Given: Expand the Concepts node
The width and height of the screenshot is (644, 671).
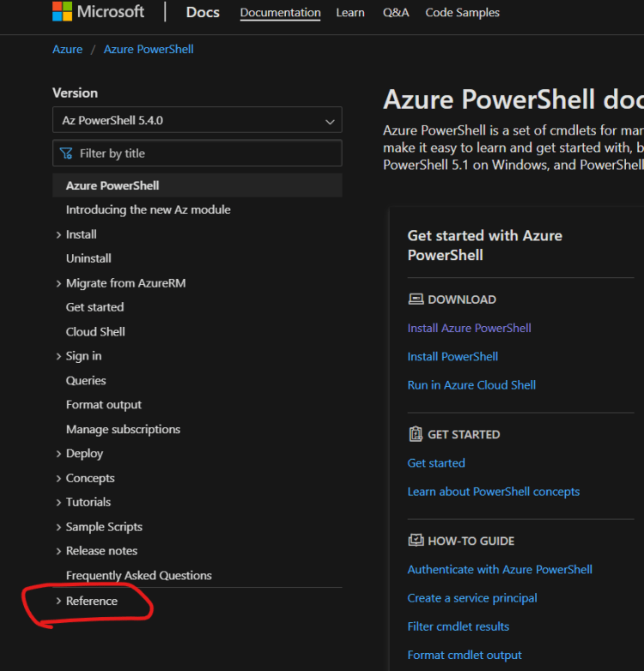Looking at the screenshot, I should (58, 478).
